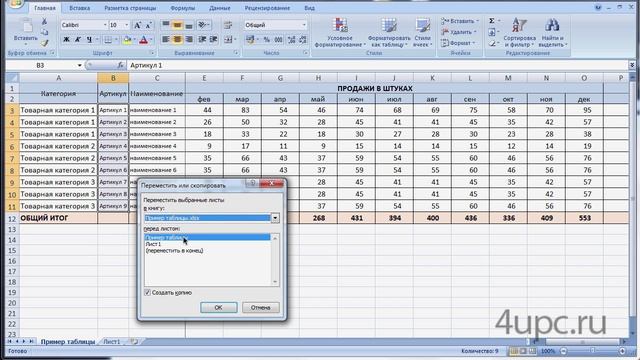
Task: Click the zoom slider thumb in status bar
Action: tap(592, 351)
